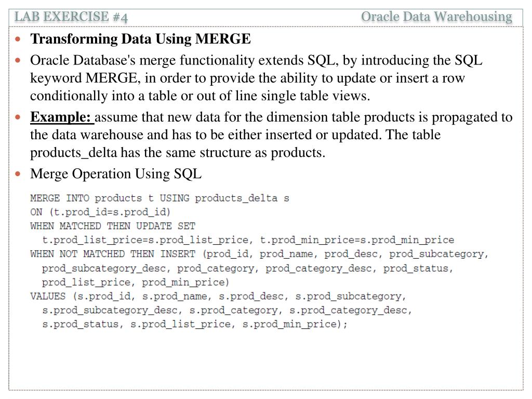Screen dimensions: 532x399
Task: Click the MERGE INTO products code line
Action: click(159, 198)
